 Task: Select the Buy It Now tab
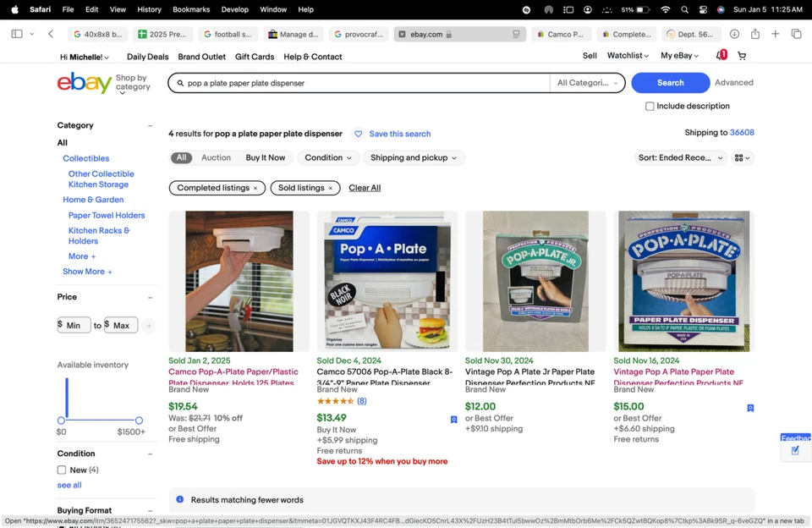click(x=266, y=158)
